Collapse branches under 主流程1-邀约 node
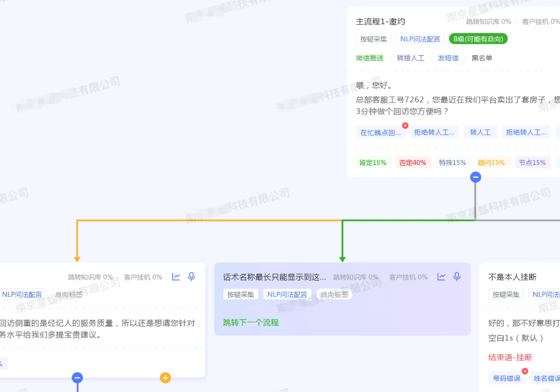The height and width of the screenshot is (392, 560). point(475,177)
